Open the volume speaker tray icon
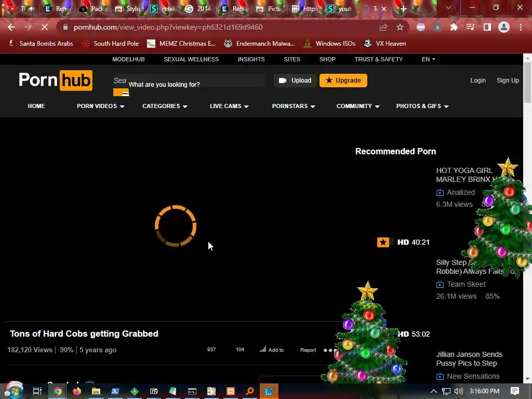 [458, 391]
